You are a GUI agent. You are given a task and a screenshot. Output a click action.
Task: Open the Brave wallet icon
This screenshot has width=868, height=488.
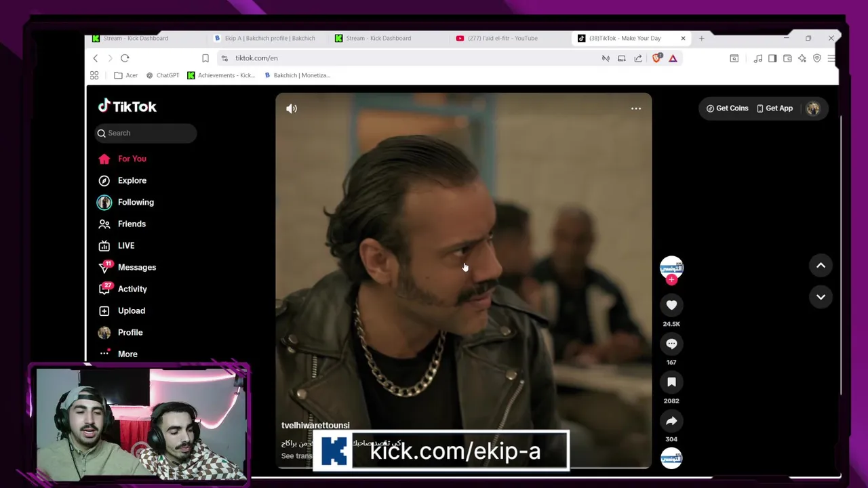[x=787, y=58]
